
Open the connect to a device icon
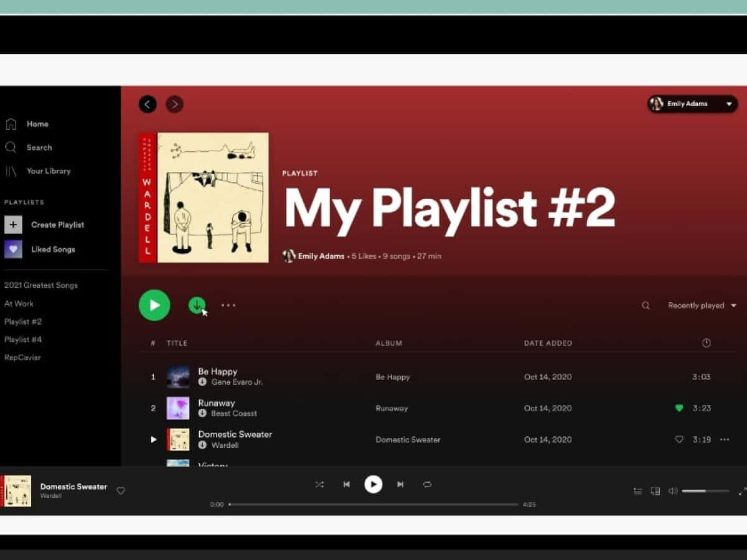click(x=655, y=491)
